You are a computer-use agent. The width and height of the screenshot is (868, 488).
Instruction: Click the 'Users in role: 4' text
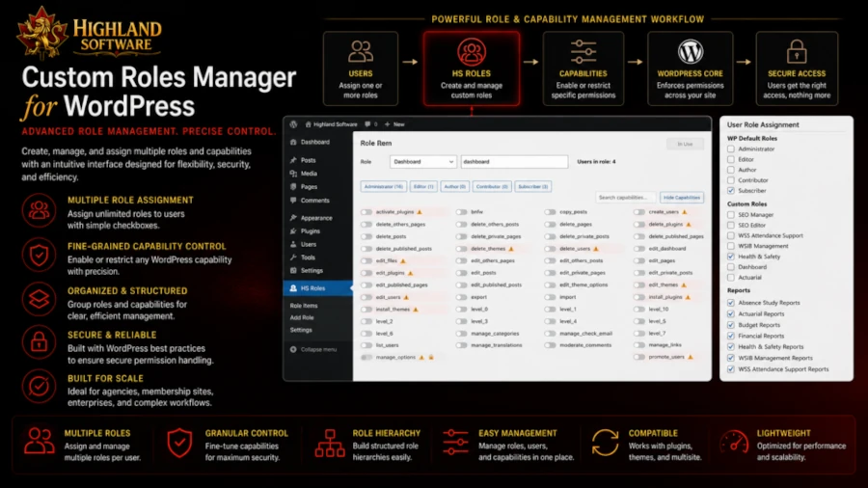(596, 162)
